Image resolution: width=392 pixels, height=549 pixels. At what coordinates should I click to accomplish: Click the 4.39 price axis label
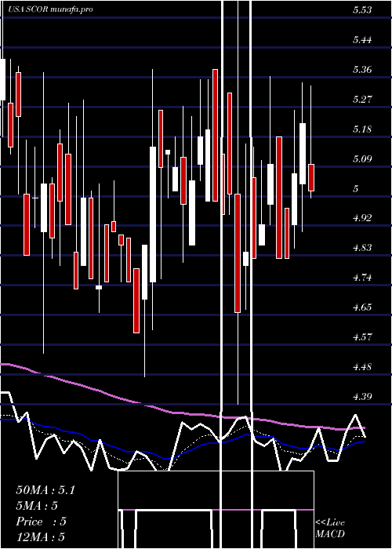click(362, 397)
